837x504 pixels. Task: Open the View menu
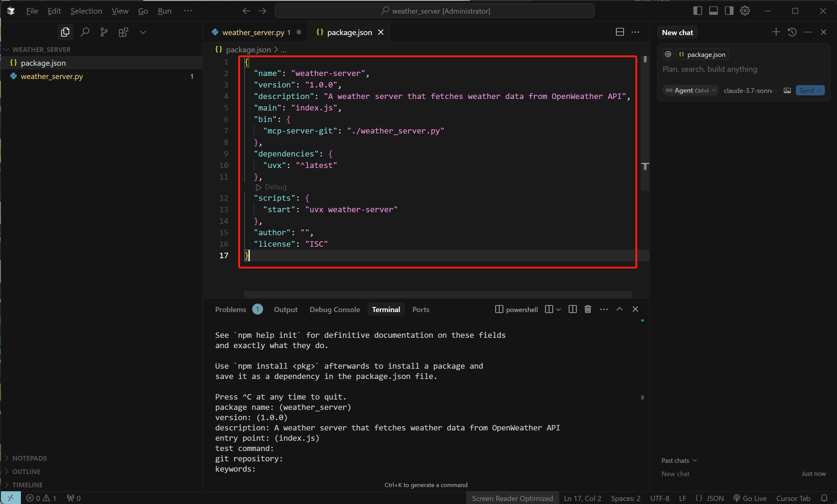pyautogui.click(x=120, y=11)
